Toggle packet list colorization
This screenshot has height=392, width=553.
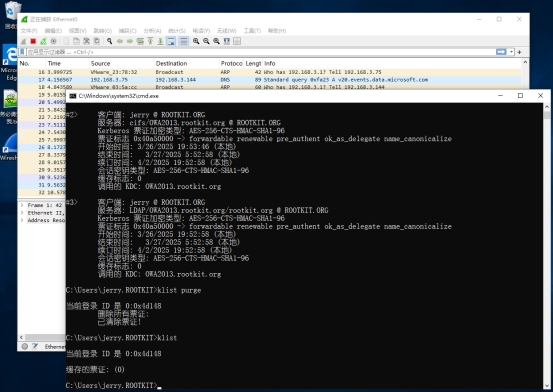click(x=183, y=41)
